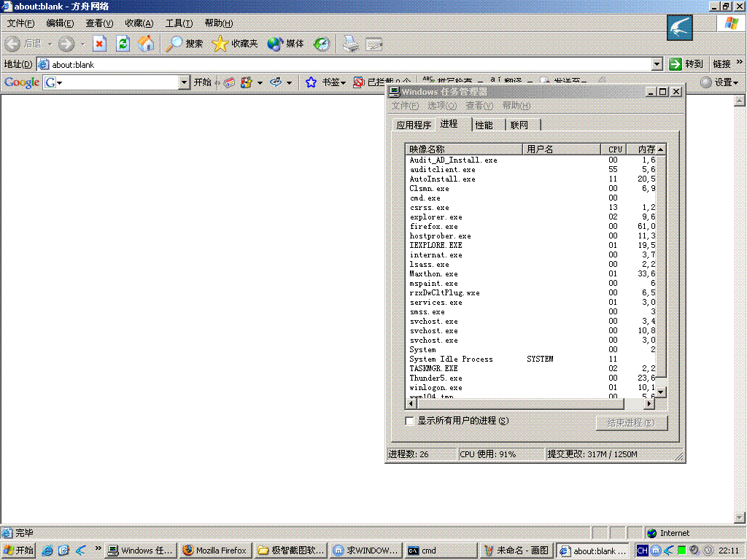
Task: Open Favorites (收藏夹) star icon
Action: [x=235, y=44]
